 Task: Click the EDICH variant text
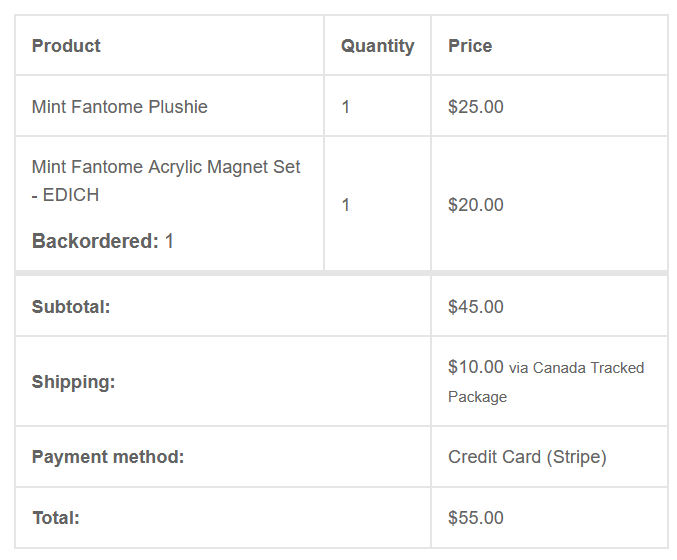[71, 195]
